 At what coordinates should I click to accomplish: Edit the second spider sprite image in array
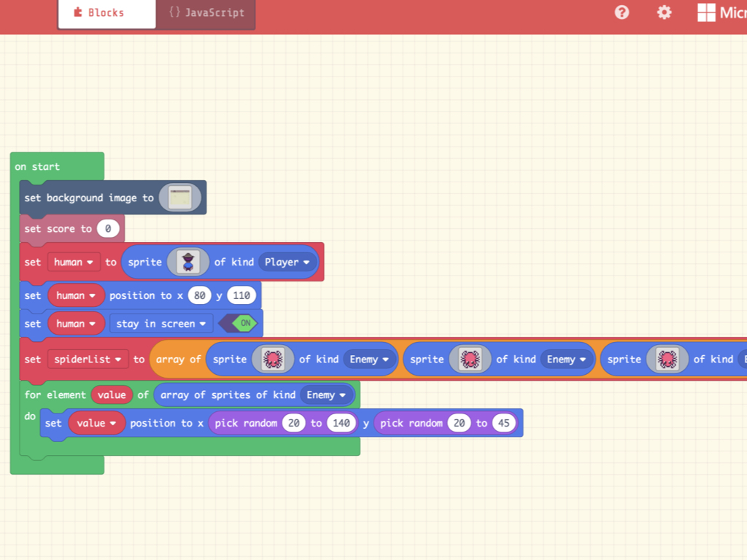pyautogui.click(x=470, y=359)
